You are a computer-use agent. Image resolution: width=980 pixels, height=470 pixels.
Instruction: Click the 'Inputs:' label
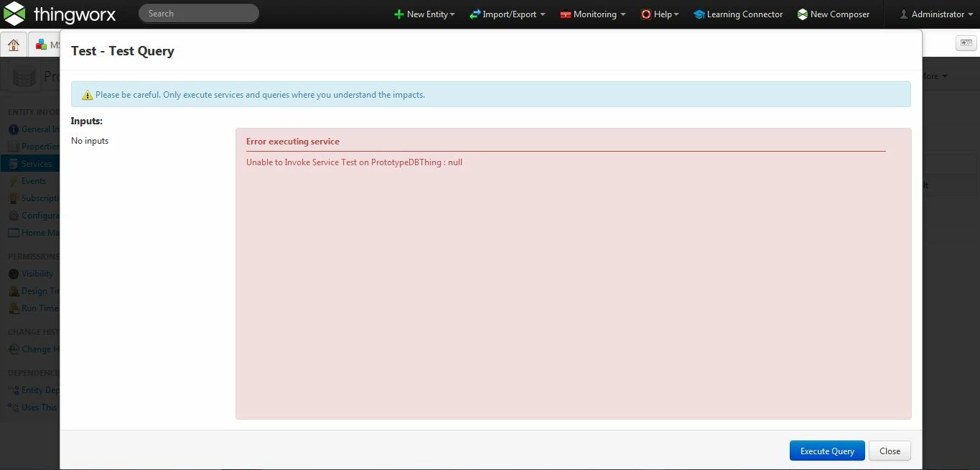point(87,121)
